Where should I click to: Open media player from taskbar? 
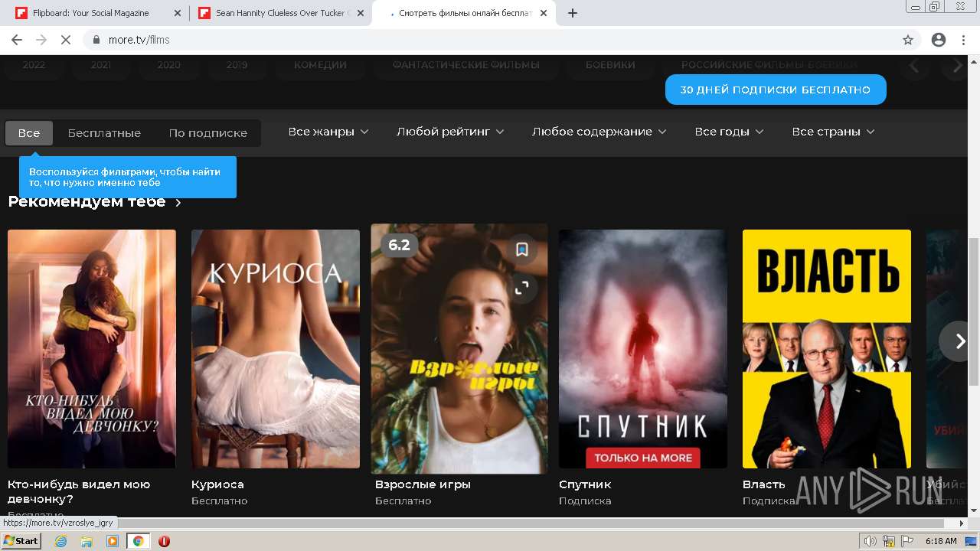point(113,541)
